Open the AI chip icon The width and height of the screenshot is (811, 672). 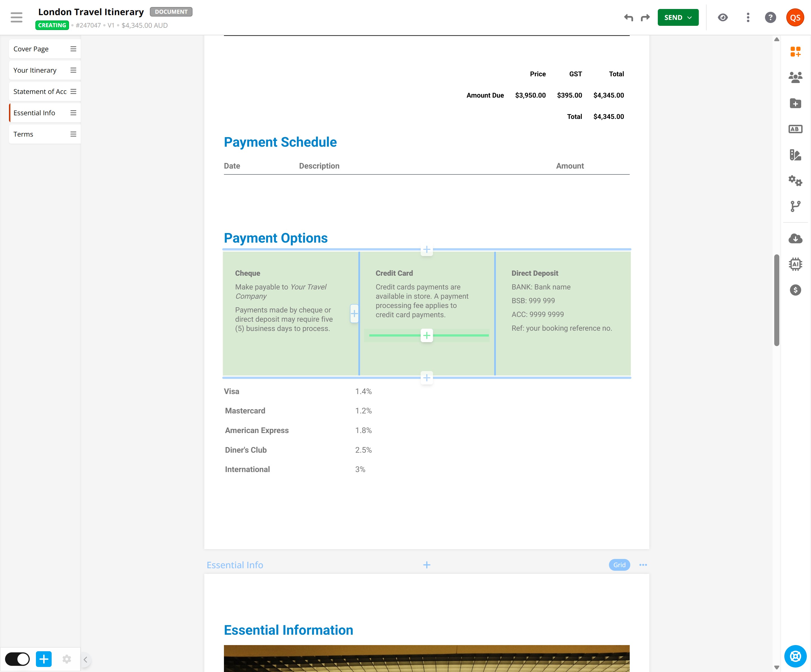(795, 264)
